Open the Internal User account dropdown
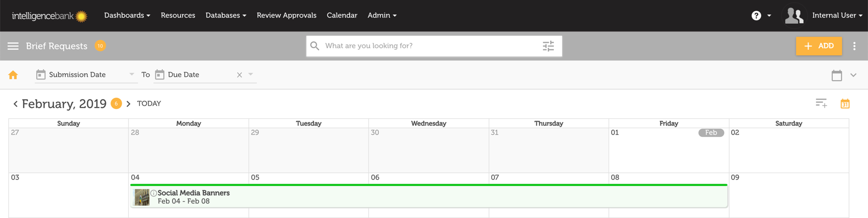This screenshot has width=868, height=218. [x=836, y=15]
